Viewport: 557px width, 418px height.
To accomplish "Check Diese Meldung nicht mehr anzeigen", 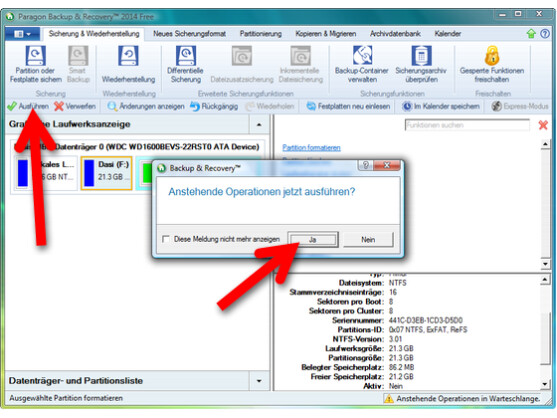I will click(166, 239).
